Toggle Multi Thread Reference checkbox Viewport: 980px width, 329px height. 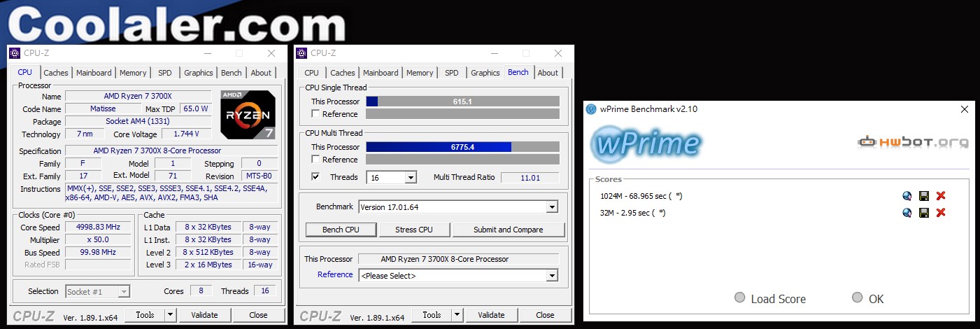[x=315, y=160]
